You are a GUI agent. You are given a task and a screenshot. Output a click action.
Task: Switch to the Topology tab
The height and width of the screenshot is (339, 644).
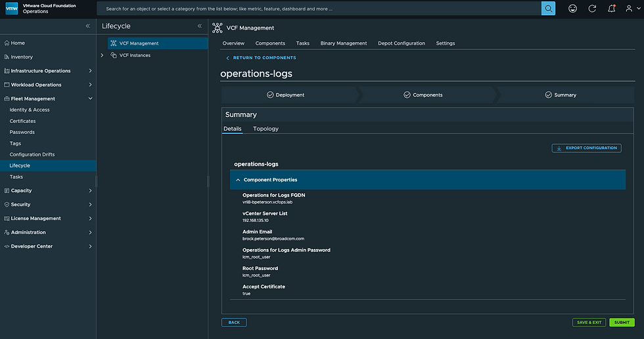[265, 129]
